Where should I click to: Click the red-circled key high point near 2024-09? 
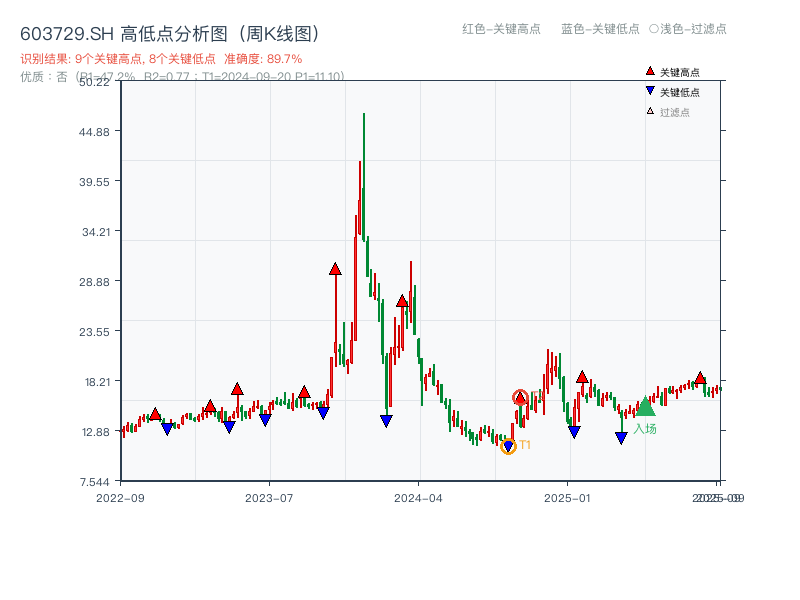521,396
